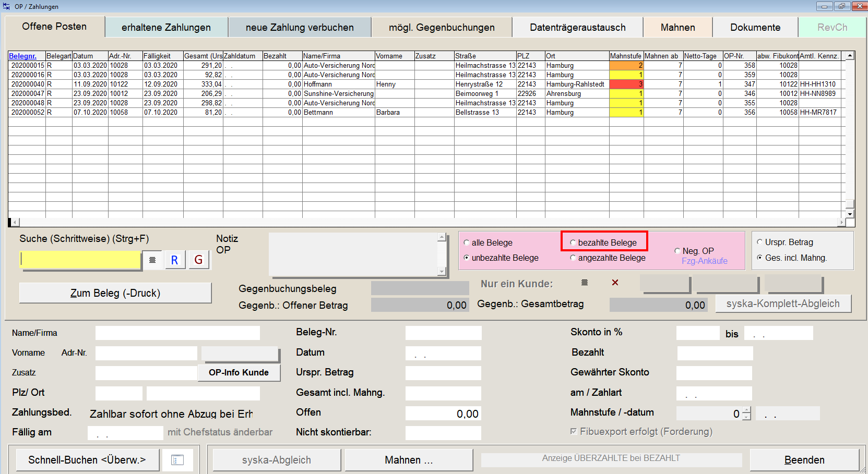The height and width of the screenshot is (474, 868).
Task: Click the list icon next to search field
Action: pyautogui.click(x=152, y=260)
